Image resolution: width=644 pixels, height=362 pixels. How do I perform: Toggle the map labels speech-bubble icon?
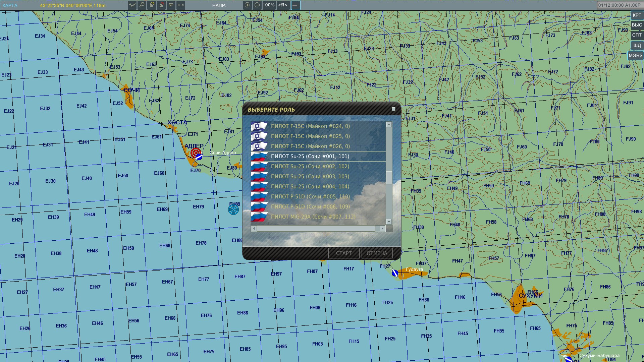click(x=171, y=5)
